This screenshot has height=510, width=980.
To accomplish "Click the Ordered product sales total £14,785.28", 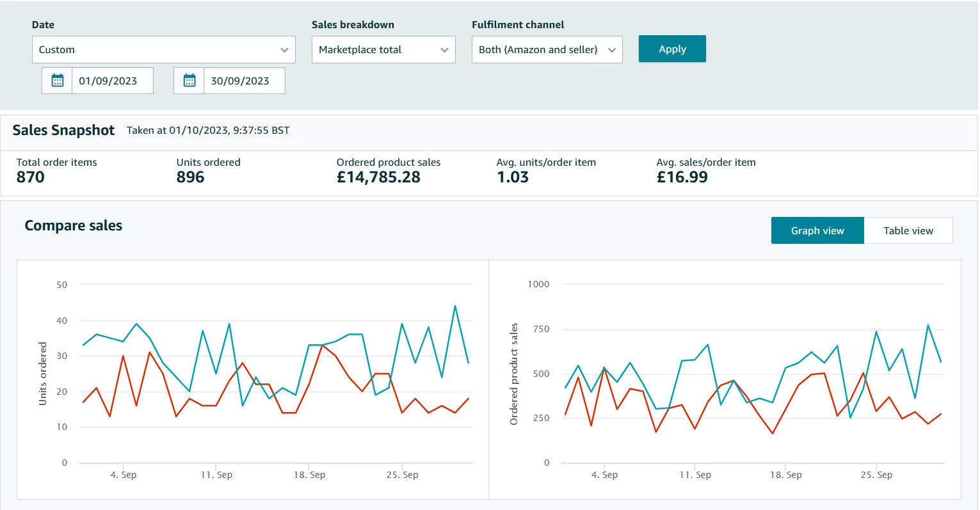I will (x=378, y=177).
